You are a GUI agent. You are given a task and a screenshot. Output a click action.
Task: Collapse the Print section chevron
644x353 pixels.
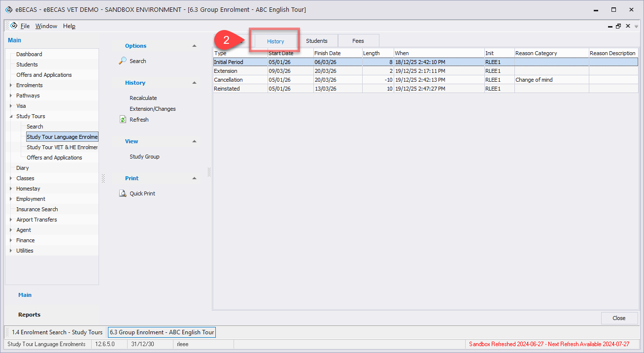point(194,178)
